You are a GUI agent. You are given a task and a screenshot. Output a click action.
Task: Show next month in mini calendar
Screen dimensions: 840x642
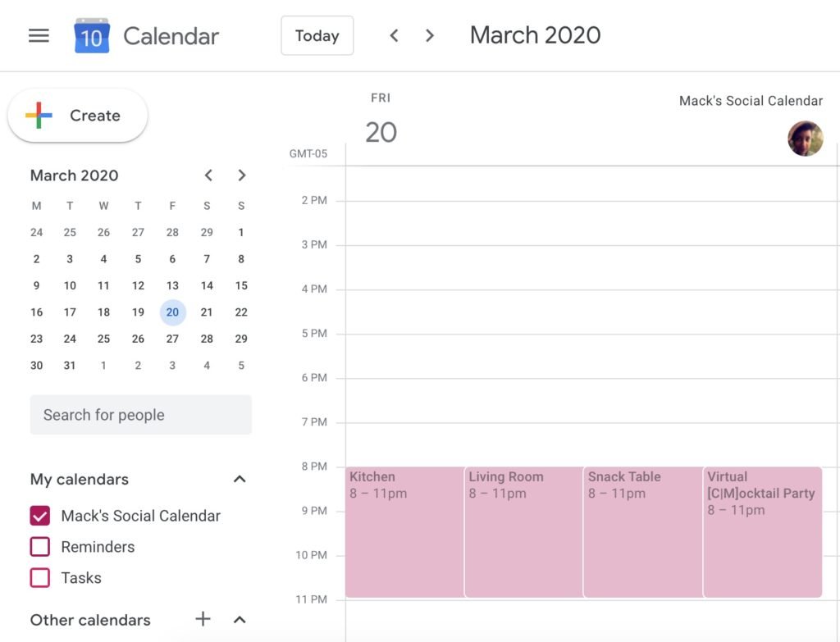point(242,175)
